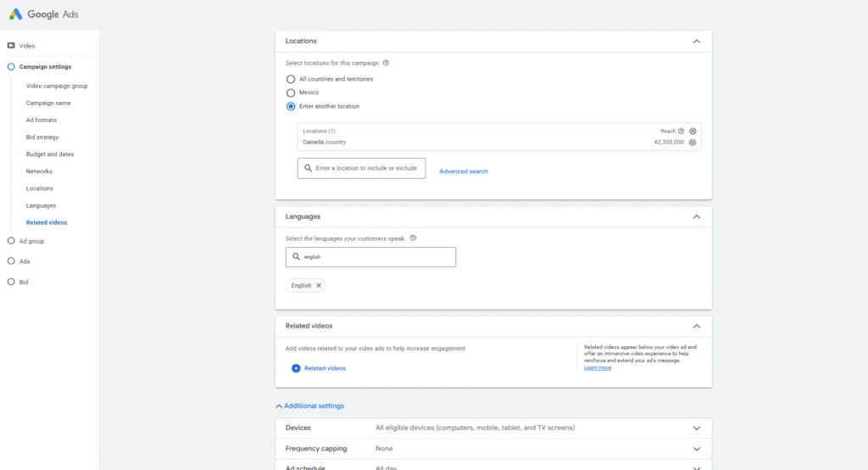Select Campaign settings step circle
The width and height of the screenshot is (868, 470).
11,66
